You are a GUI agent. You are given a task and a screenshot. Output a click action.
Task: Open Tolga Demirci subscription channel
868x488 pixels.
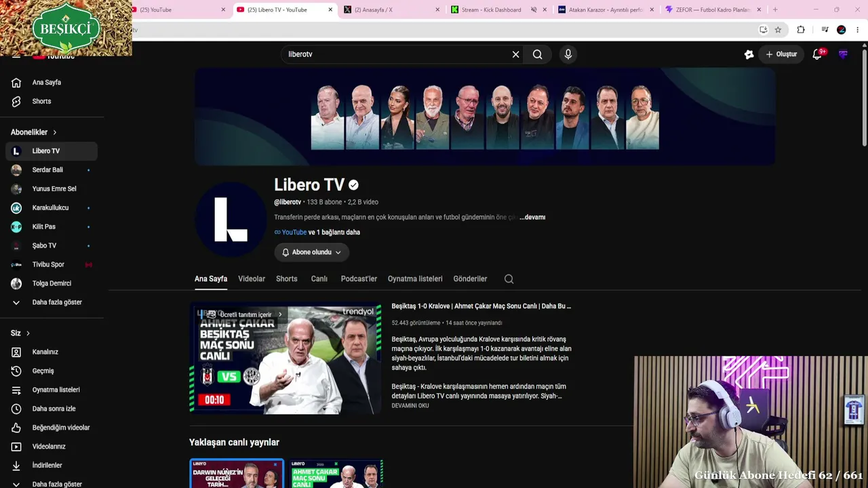click(52, 283)
